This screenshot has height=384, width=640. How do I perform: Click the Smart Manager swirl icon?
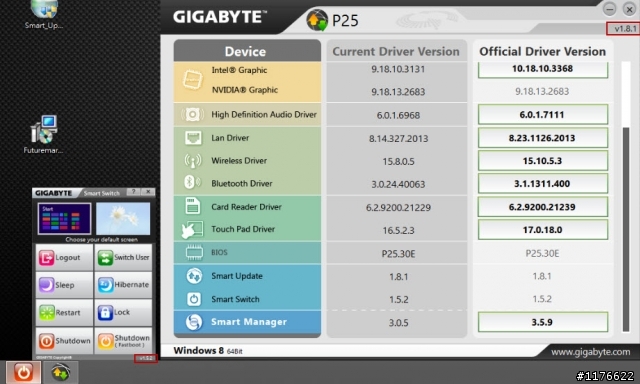point(194,322)
